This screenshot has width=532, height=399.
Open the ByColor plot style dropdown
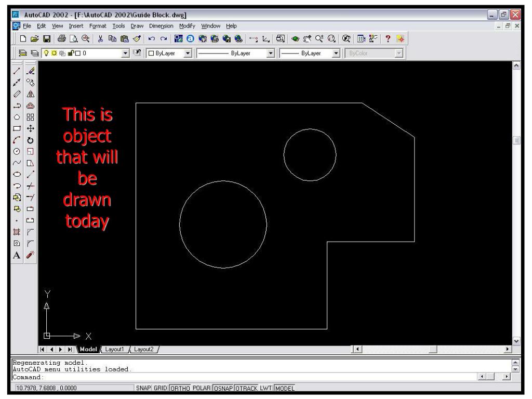coord(399,54)
